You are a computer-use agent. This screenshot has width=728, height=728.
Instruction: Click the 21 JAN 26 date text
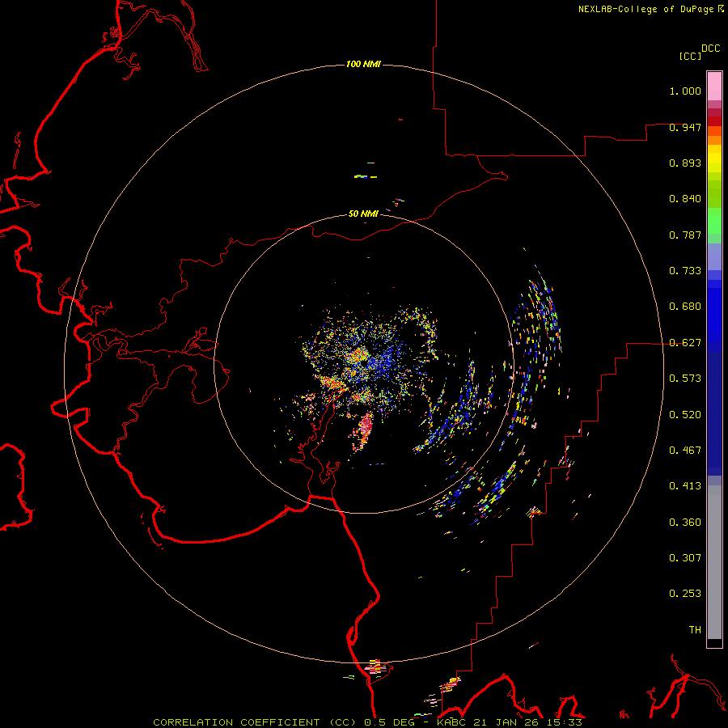point(505,722)
